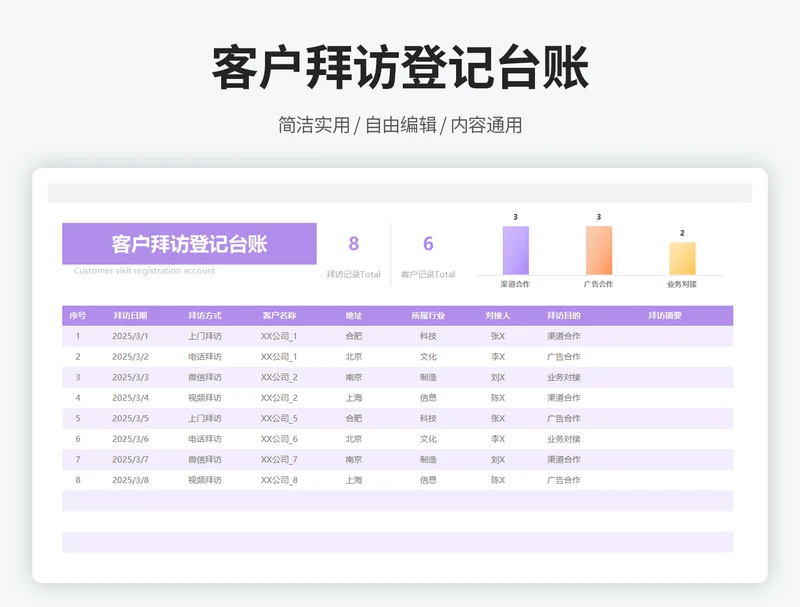Click 李X in the 2025/3/2 row

[497, 357]
